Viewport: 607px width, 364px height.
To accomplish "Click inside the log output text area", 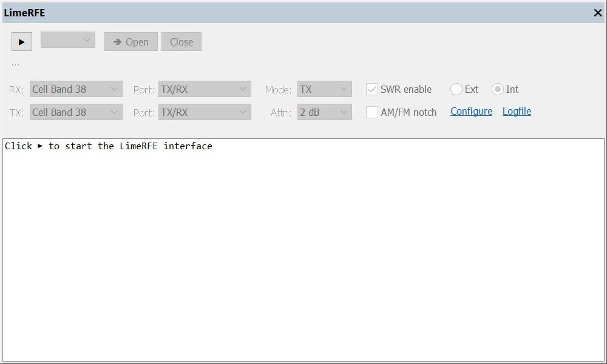I will pyautogui.click(x=303, y=251).
